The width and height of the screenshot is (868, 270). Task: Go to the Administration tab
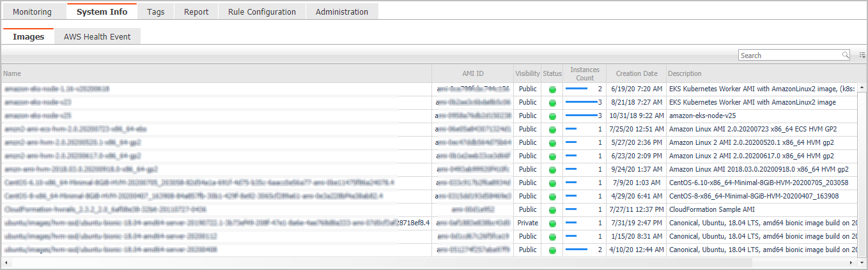click(x=342, y=11)
